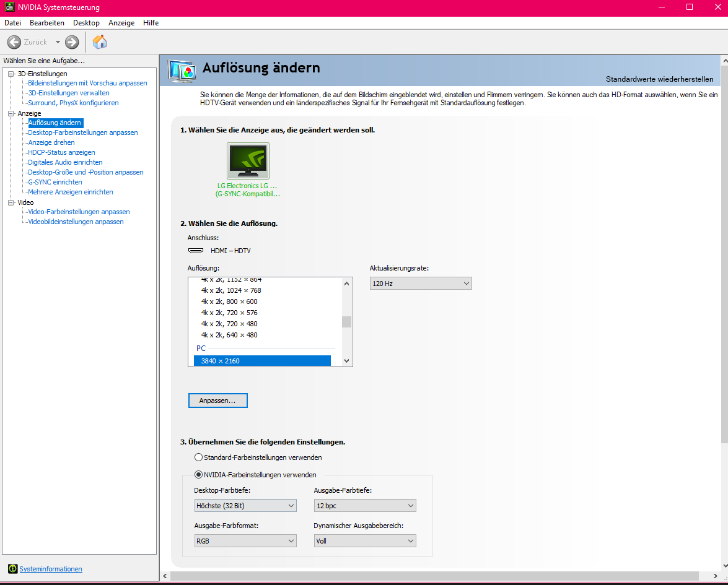Open 3D-Einstellungen verwalten
728x585 pixels.
(x=69, y=93)
